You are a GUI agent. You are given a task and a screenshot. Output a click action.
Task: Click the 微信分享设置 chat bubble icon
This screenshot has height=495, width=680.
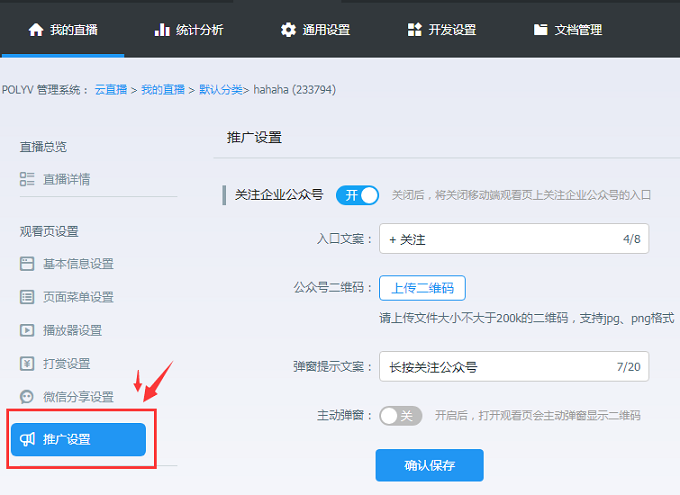(x=27, y=397)
